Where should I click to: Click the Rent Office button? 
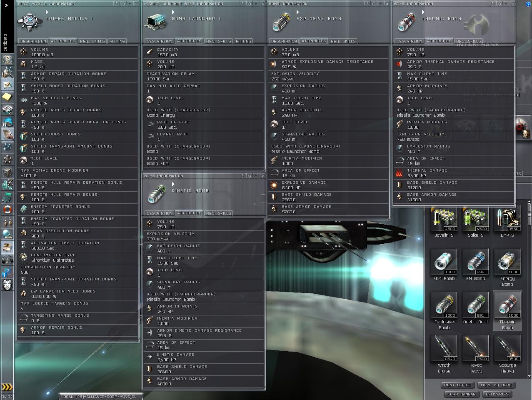tap(457, 385)
